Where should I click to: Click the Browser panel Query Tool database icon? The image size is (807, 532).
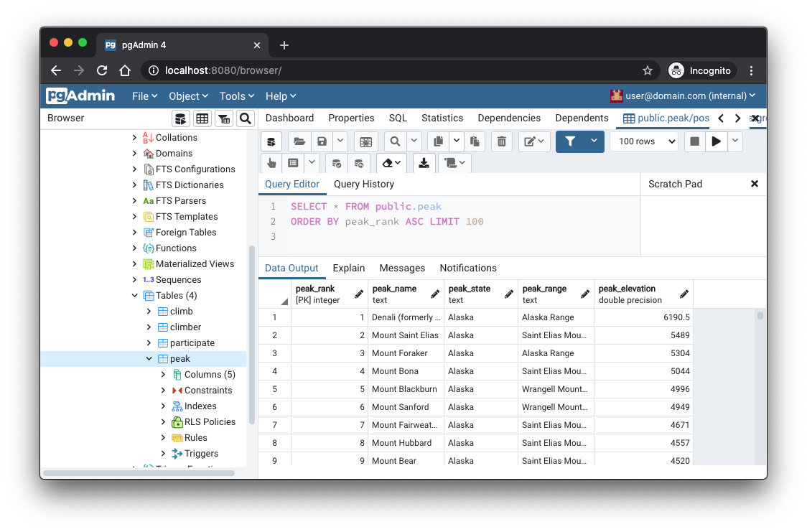click(180, 119)
